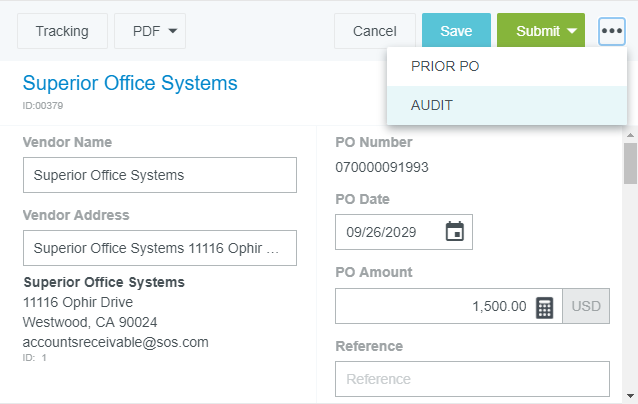Focus the Vendor Name field

coord(160,175)
